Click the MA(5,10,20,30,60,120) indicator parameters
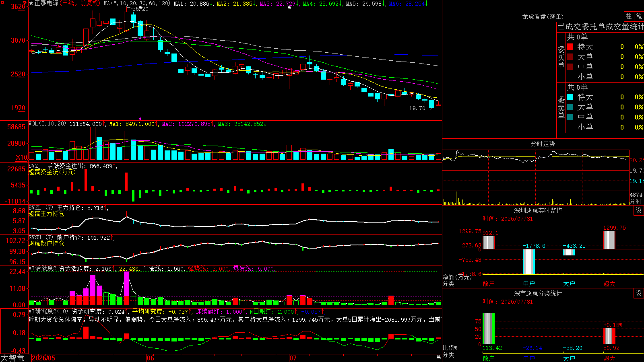This screenshot has height=362, width=644. pyautogui.click(x=137, y=3)
